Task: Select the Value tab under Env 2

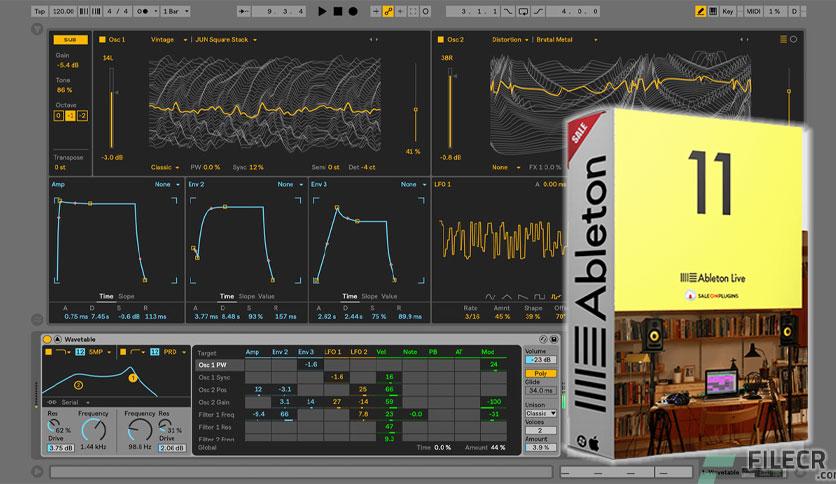Action: pos(266,296)
